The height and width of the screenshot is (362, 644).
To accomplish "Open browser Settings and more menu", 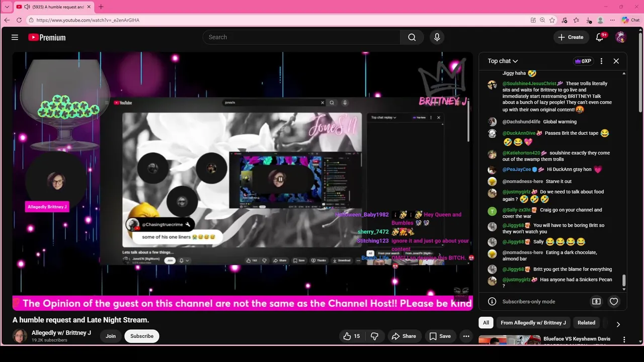I will point(612,20).
